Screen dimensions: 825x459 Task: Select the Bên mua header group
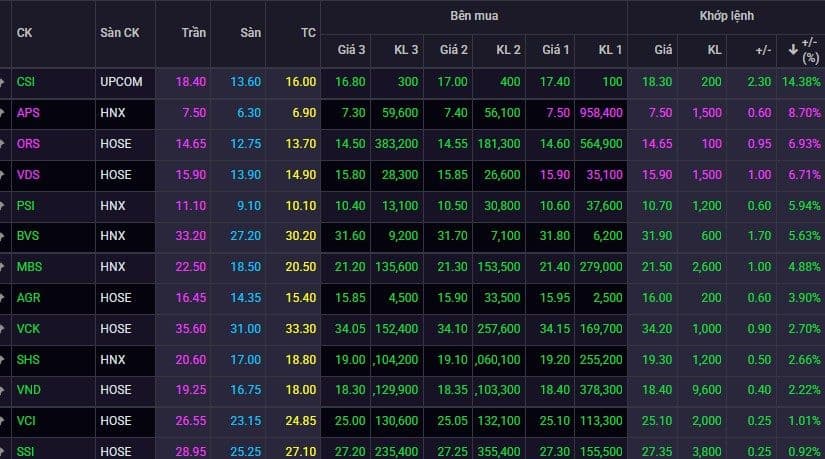pos(474,16)
